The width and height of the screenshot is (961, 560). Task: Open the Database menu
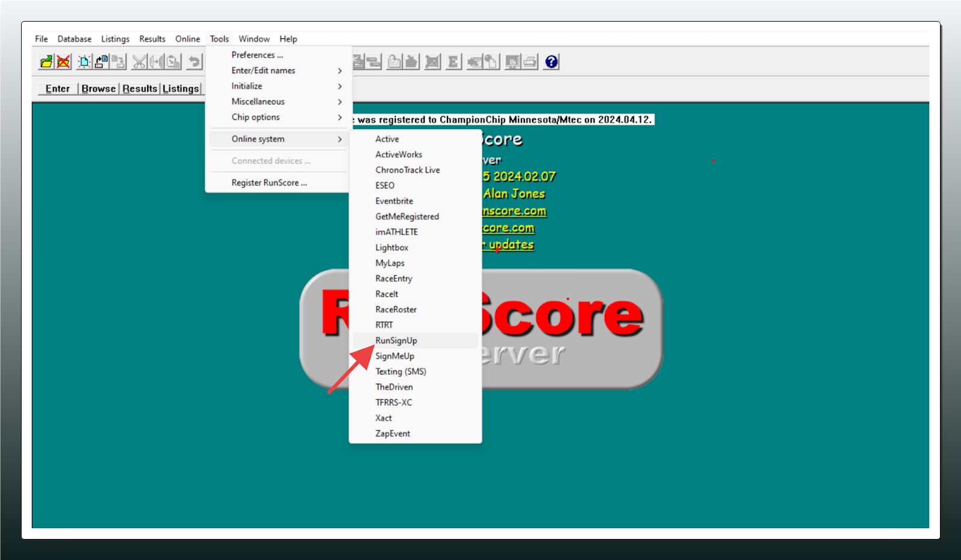pos(74,39)
